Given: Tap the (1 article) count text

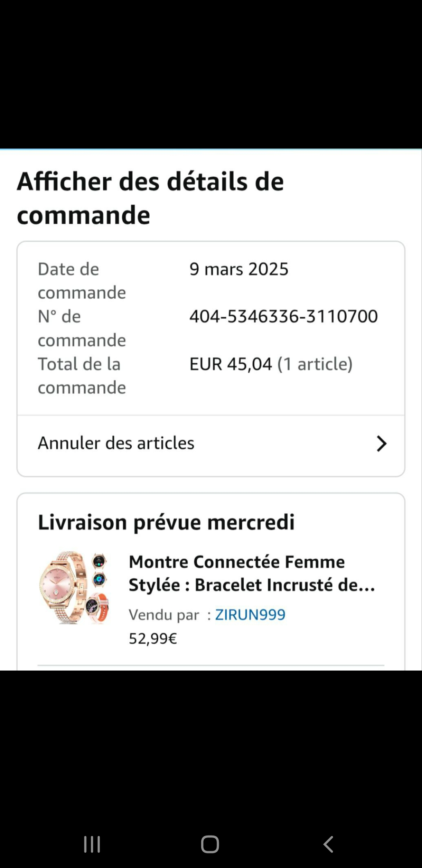Looking at the screenshot, I should click(315, 364).
